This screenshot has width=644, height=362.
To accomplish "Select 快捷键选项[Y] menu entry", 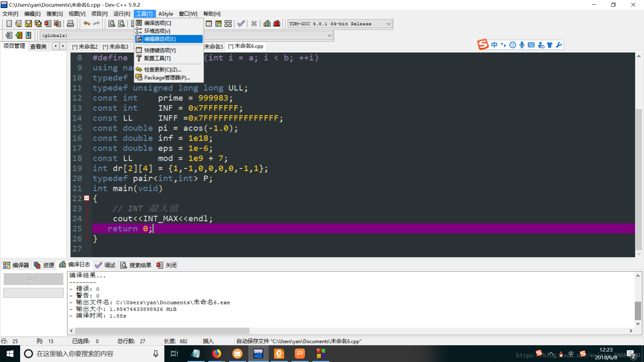I will pyautogui.click(x=169, y=50).
